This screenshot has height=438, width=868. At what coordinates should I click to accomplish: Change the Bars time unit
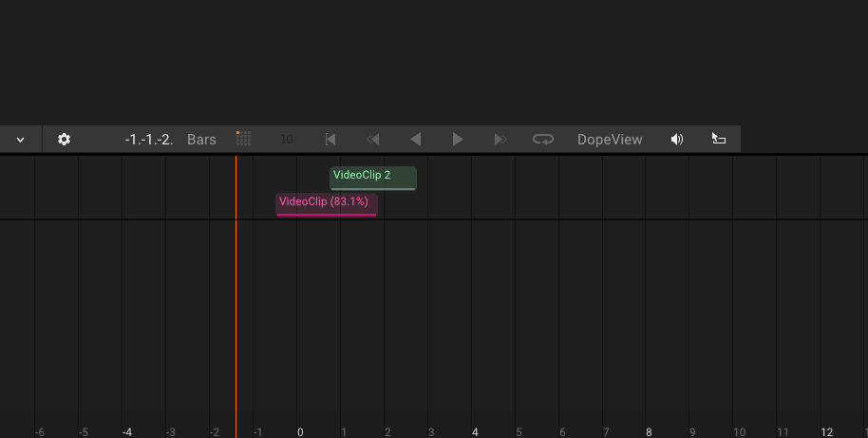[201, 140]
